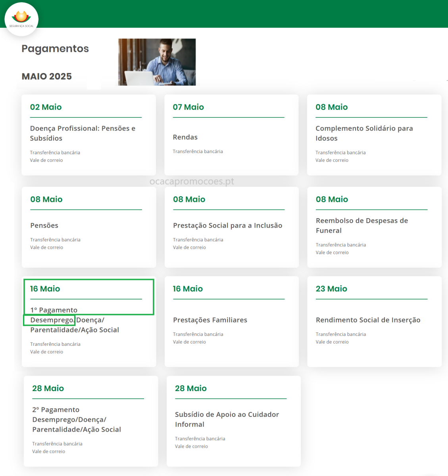Click the 02 Maio date
The image size is (448, 476).
click(x=46, y=107)
